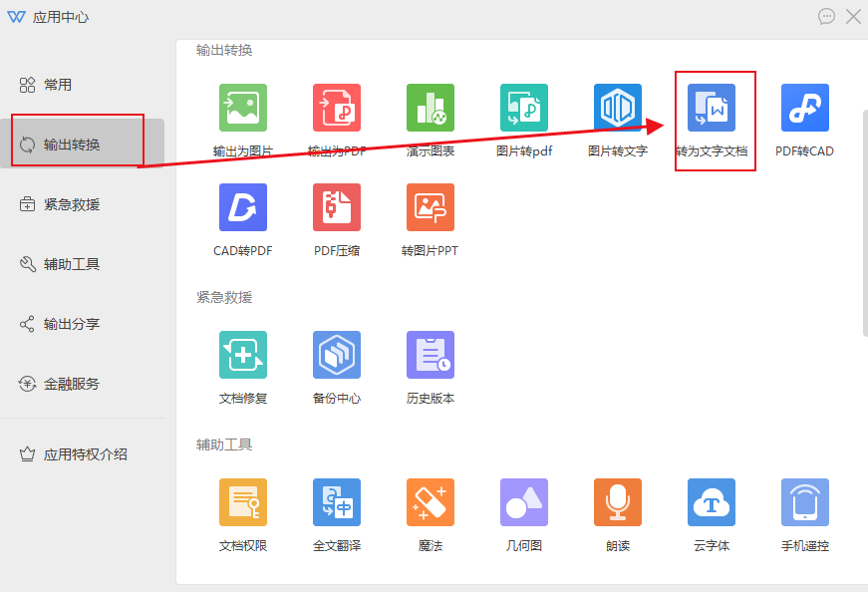Image resolution: width=868 pixels, height=592 pixels.
Task: Open the feedback chat bubble icon
Action: 826,17
